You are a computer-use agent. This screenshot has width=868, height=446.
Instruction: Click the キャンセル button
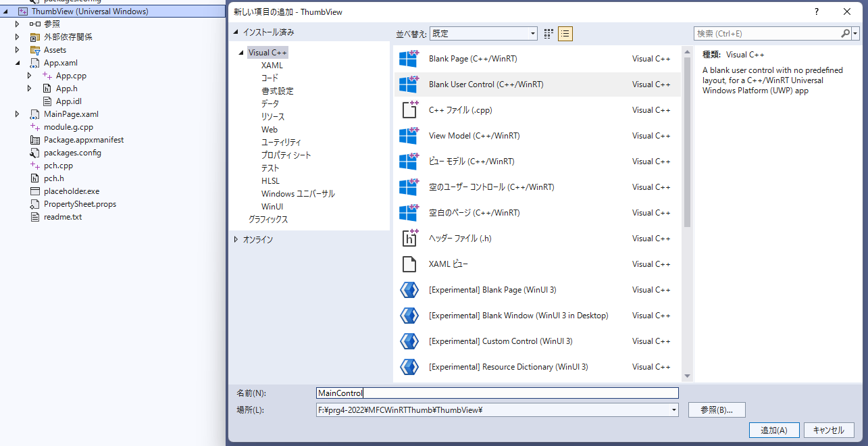pos(829,430)
